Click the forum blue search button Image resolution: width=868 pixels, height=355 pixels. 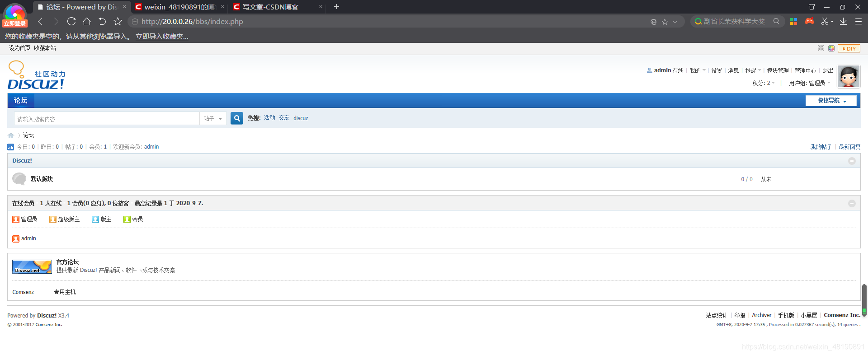coord(237,118)
